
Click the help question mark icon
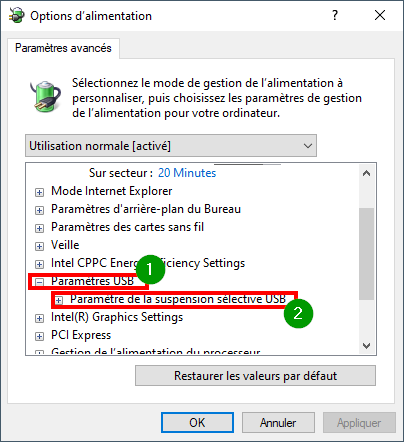tap(335, 15)
